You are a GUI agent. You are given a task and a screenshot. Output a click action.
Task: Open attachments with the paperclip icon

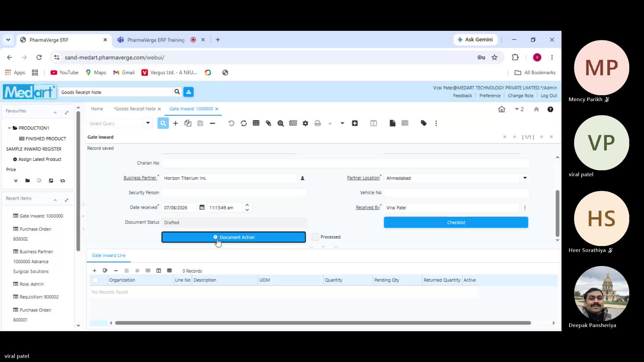pos(268,123)
